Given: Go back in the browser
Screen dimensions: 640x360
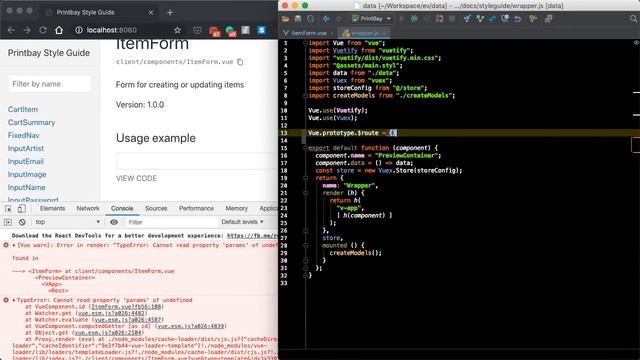Looking at the screenshot, I should (x=11, y=30).
